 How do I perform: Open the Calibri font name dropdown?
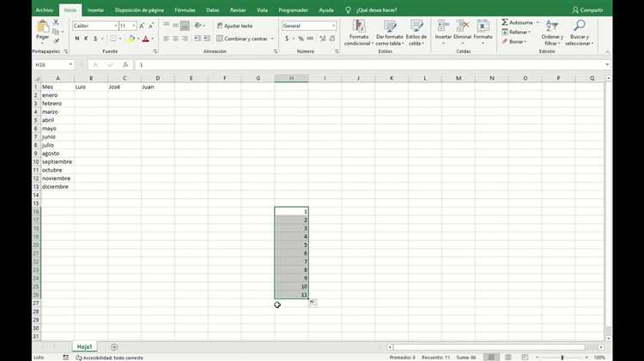click(x=115, y=26)
